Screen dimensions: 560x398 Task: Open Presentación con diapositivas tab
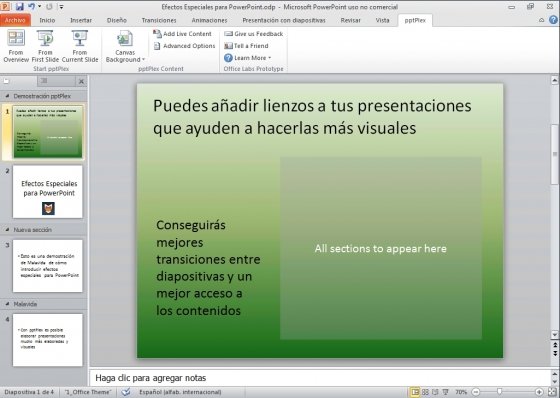point(284,20)
